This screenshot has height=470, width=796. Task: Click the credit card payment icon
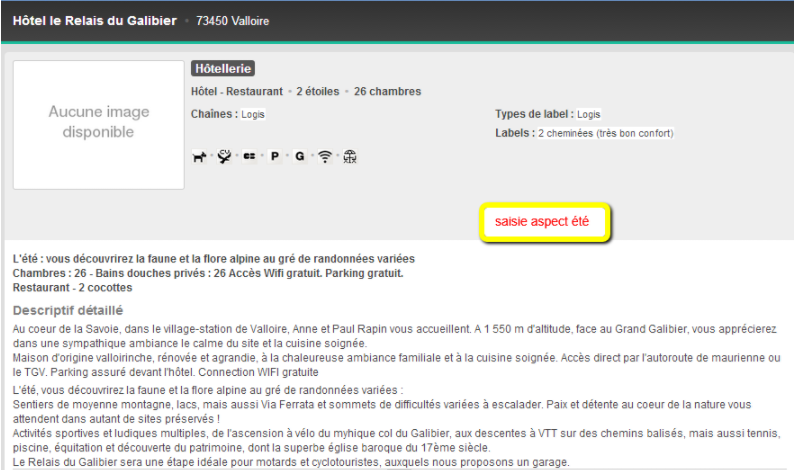[x=249, y=156]
